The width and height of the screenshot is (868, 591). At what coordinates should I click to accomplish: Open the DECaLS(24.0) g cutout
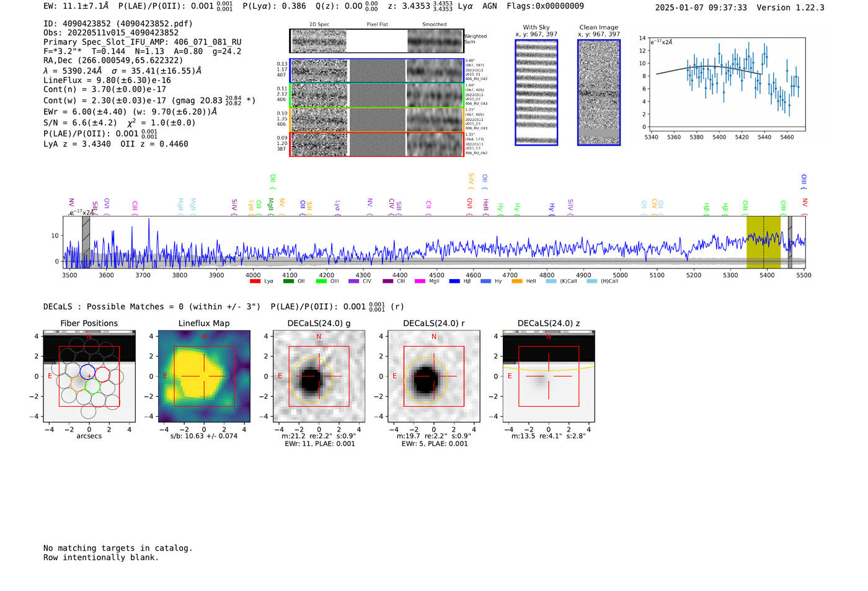pos(319,376)
